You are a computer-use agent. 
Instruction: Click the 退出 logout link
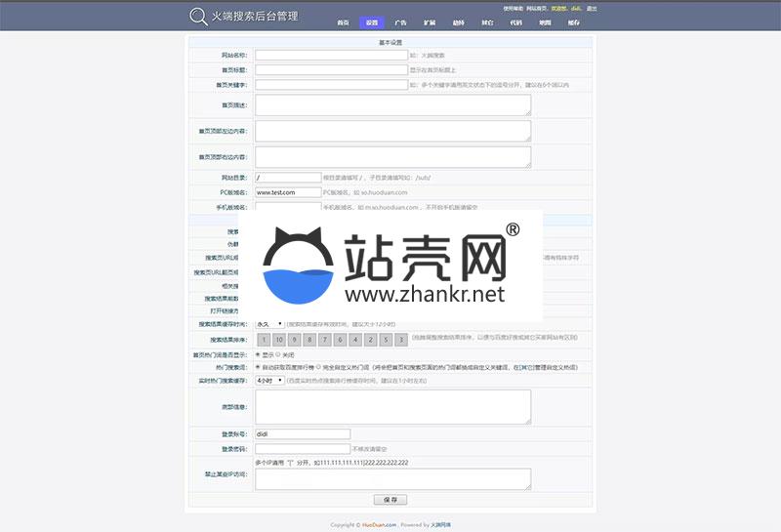point(592,8)
